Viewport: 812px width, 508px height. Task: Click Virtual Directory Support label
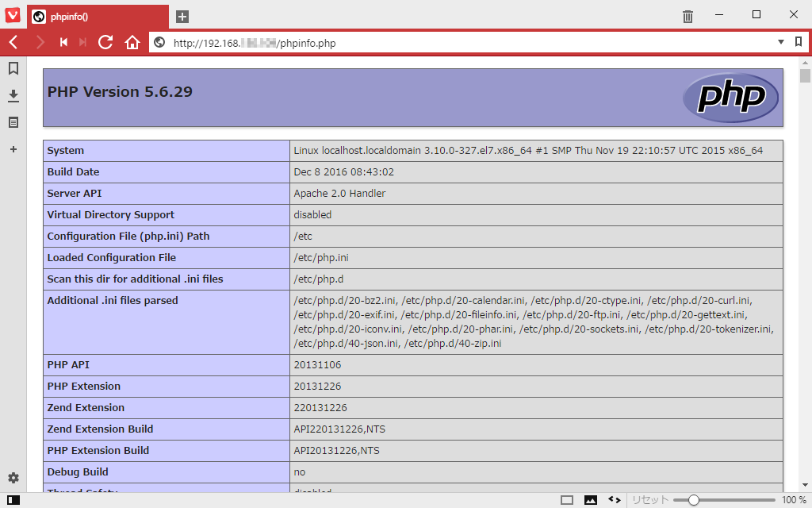[x=111, y=214]
